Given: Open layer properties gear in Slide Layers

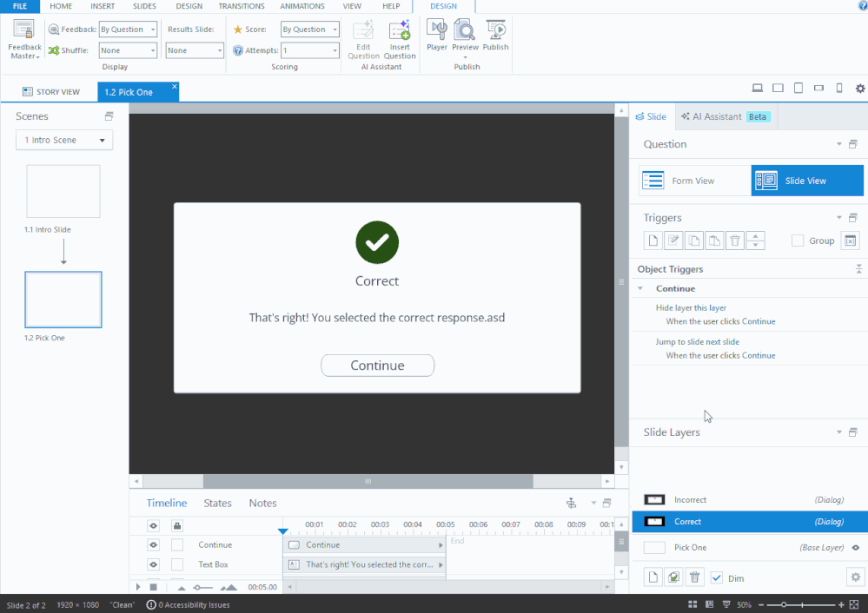Looking at the screenshot, I should [x=855, y=577].
